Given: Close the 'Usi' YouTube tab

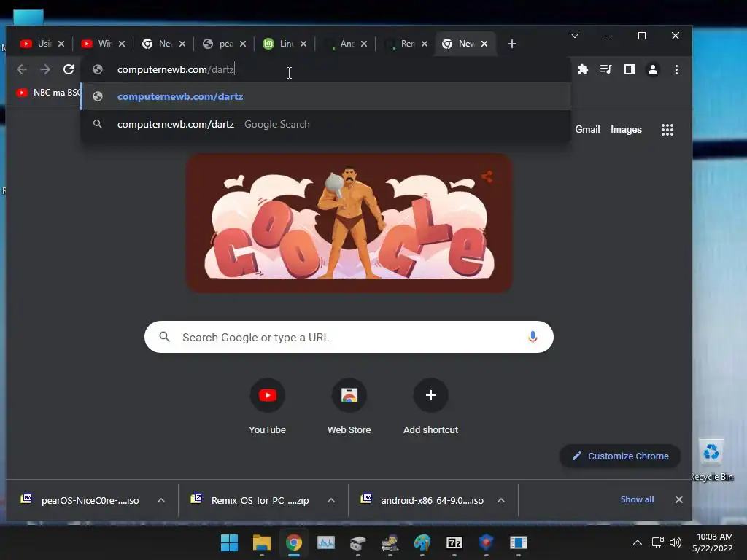Looking at the screenshot, I should tap(61, 44).
